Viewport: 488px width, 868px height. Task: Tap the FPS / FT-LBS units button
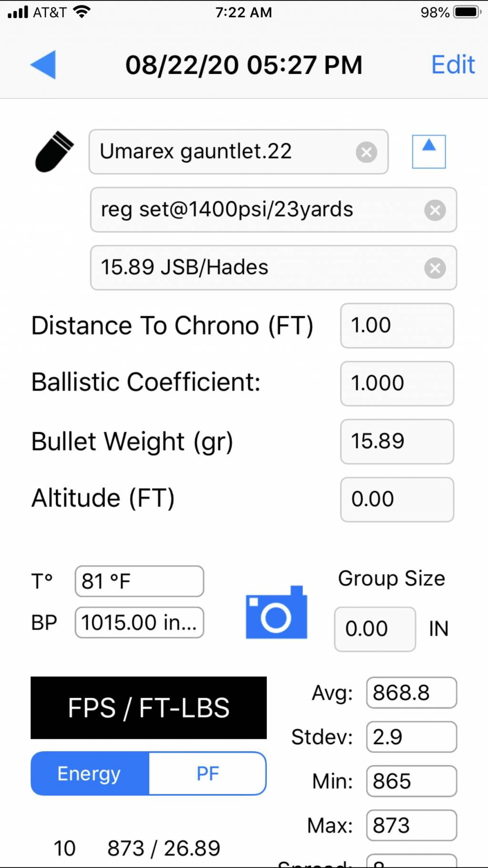click(x=149, y=708)
